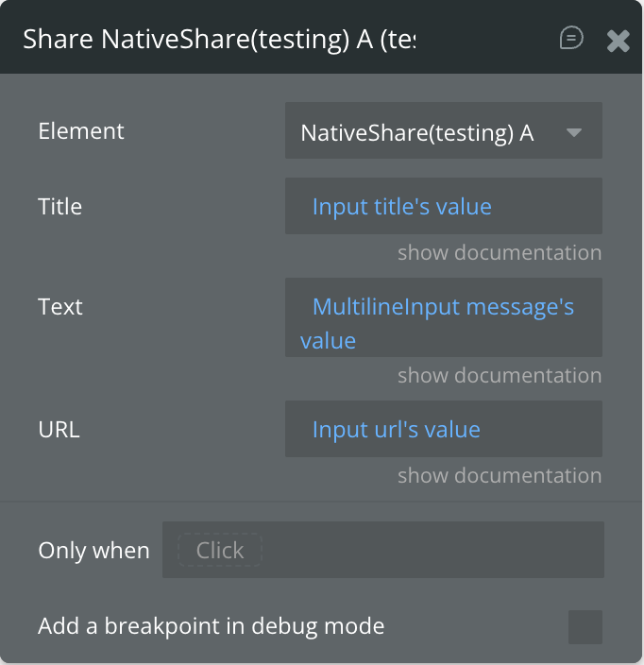Enable the breakpoint in debug mode checkbox
This screenshot has width=644, height=665.
(585, 626)
